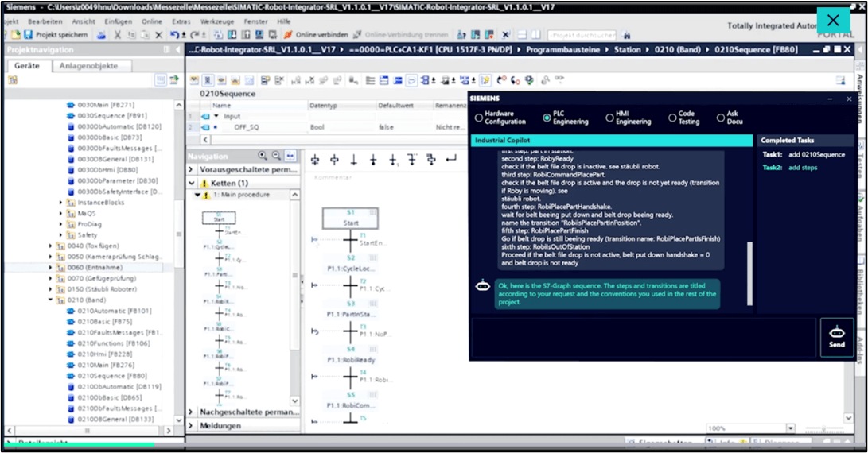Select 0210Main [FB276] in project tree
This screenshot has height=453, width=868.
click(x=101, y=365)
